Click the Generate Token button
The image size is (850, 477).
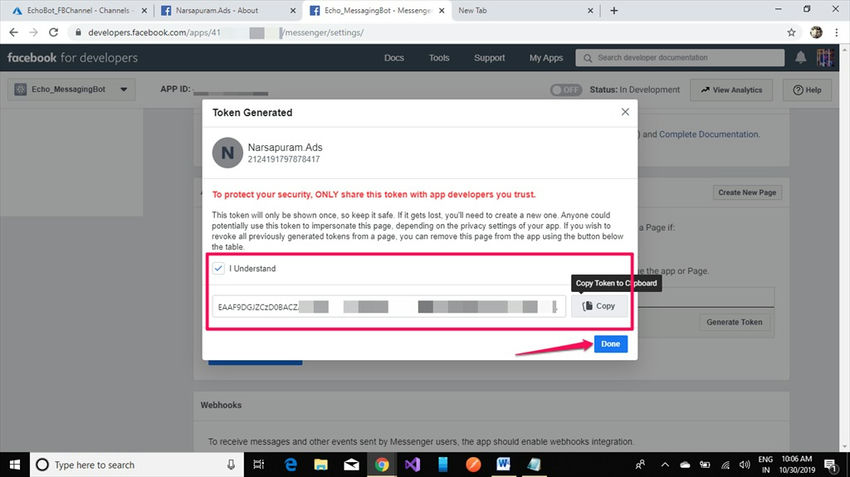(734, 322)
